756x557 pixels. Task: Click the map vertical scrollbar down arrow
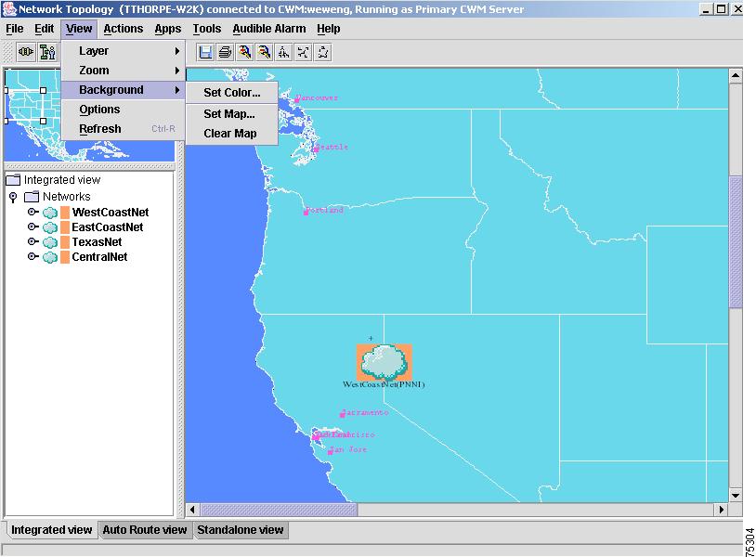click(x=736, y=496)
